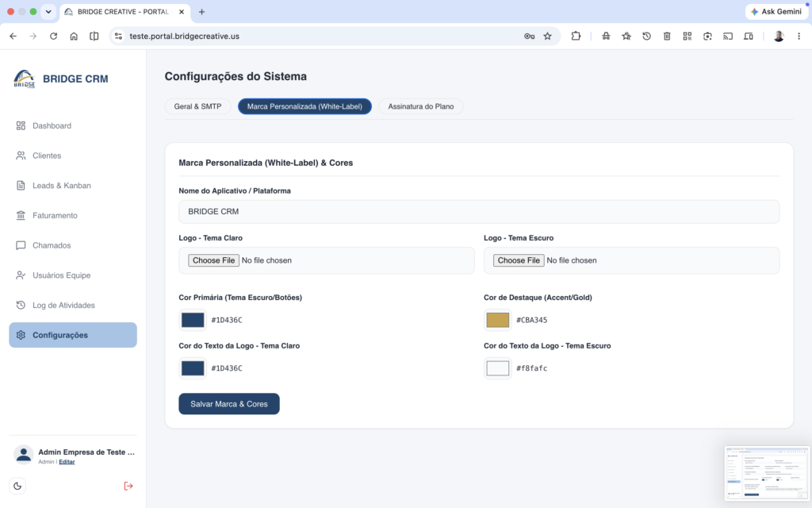Click the browser home icon
Viewport: 812px width, 508px height.
click(74, 37)
